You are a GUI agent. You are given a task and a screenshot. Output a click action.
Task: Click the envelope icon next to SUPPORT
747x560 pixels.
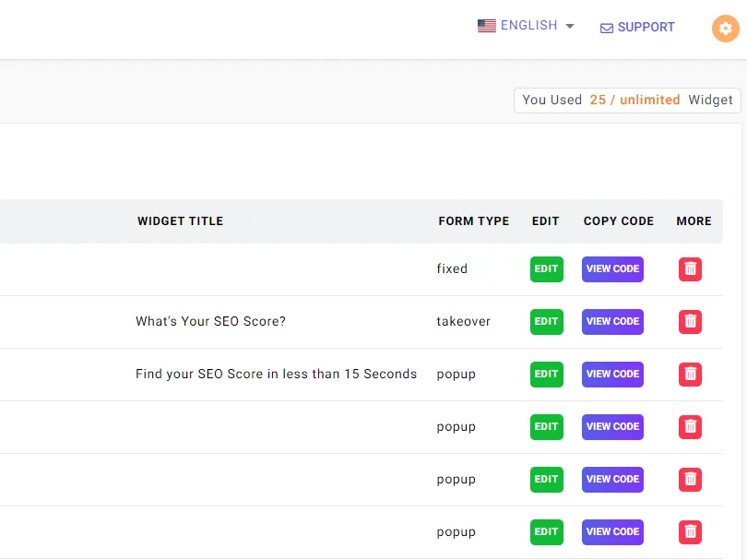[607, 28]
